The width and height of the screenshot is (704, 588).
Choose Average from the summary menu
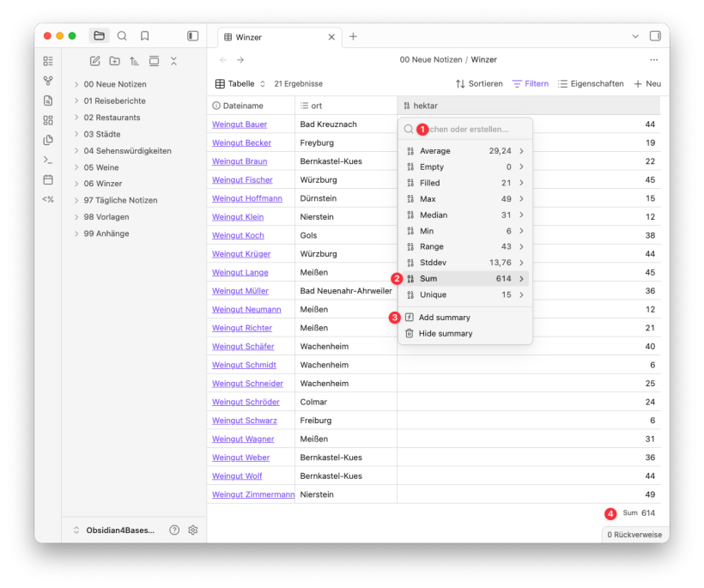pos(464,151)
